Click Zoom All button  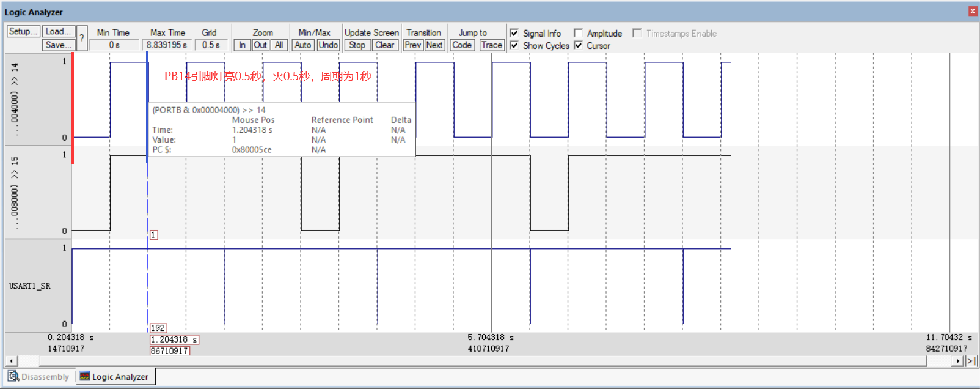pos(279,45)
